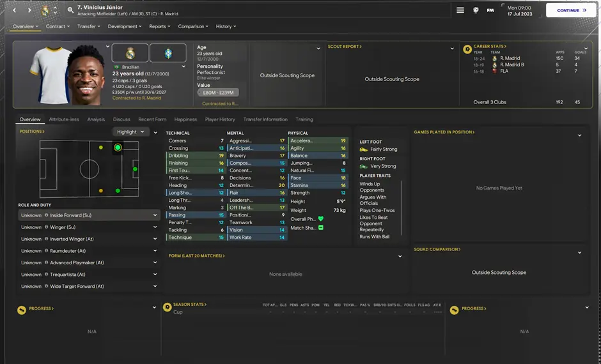Click the Season Stats round icon

click(x=167, y=307)
